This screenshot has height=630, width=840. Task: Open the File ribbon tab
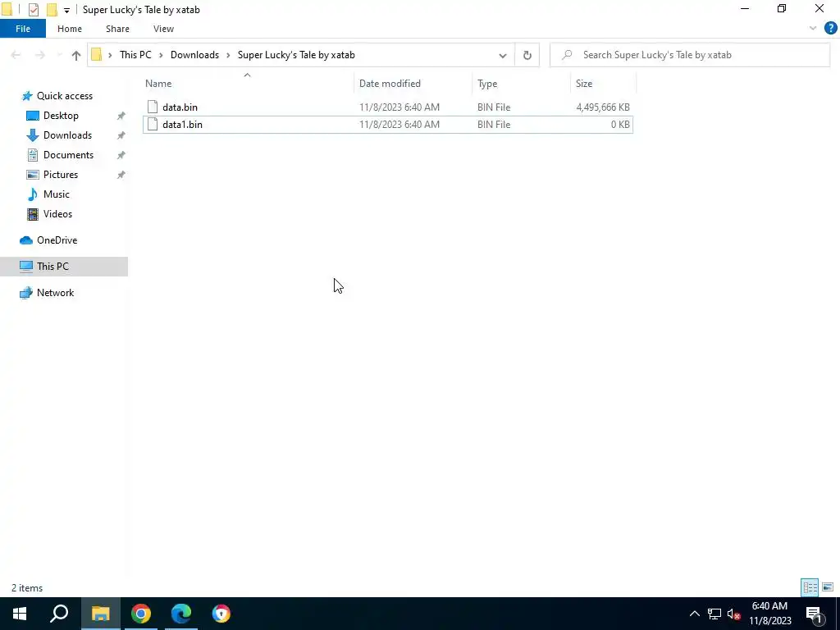tap(23, 29)
